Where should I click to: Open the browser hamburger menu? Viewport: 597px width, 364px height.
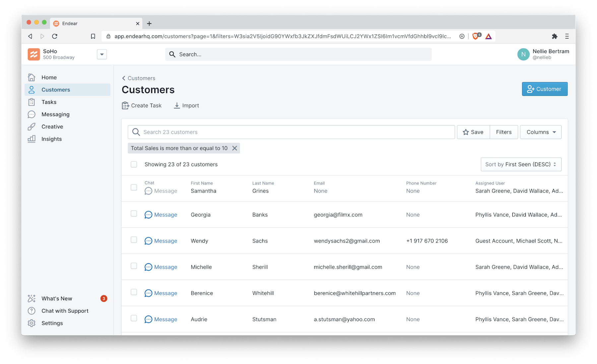coord(567,36)
